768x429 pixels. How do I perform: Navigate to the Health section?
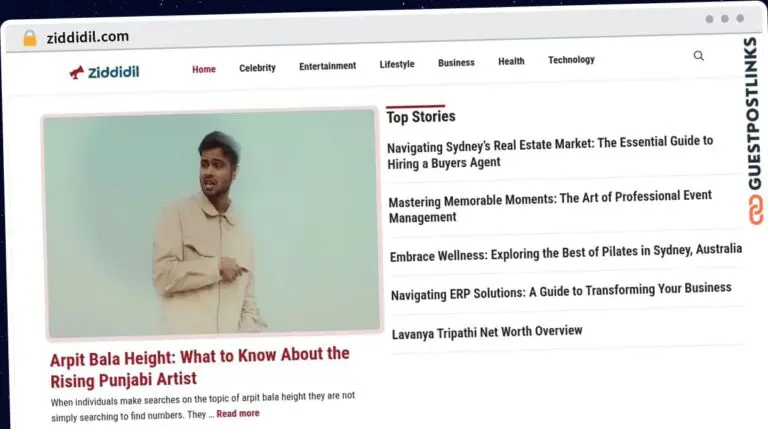[511, 61]
